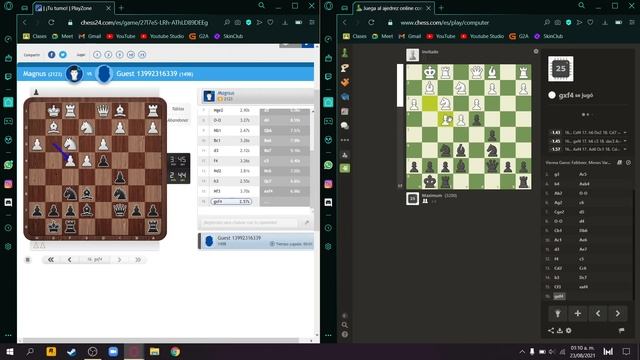Start new game with plus button on chess.com
640x360 pixels.
click(578, 313)
